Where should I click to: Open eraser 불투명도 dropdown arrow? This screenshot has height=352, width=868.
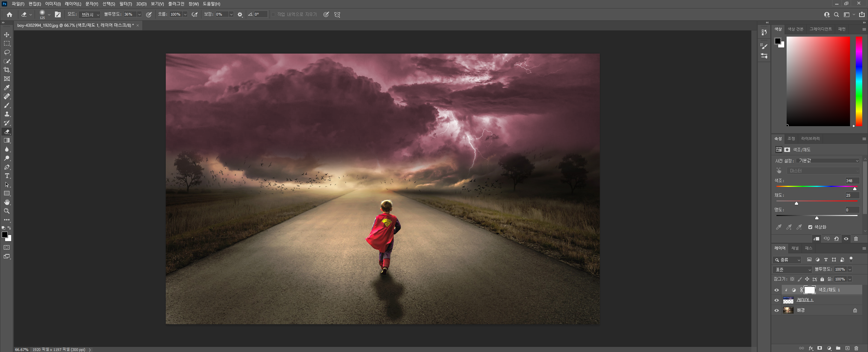(139, 15)
